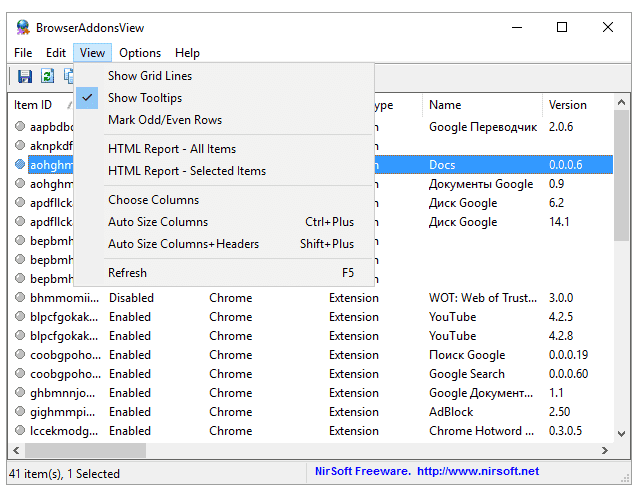Click the icon beside the bhmmomii item
639x500 pixels.
click(x=21, y=298)
